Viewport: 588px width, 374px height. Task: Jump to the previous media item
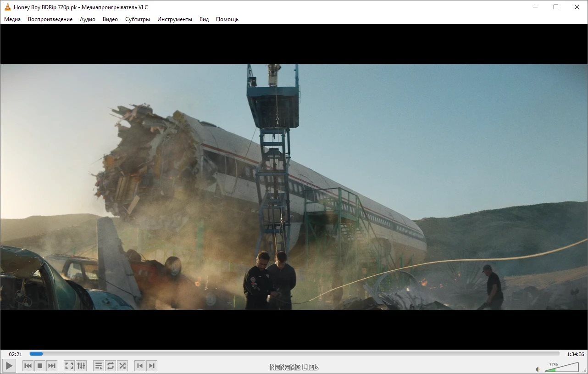(x=28, y=366)
